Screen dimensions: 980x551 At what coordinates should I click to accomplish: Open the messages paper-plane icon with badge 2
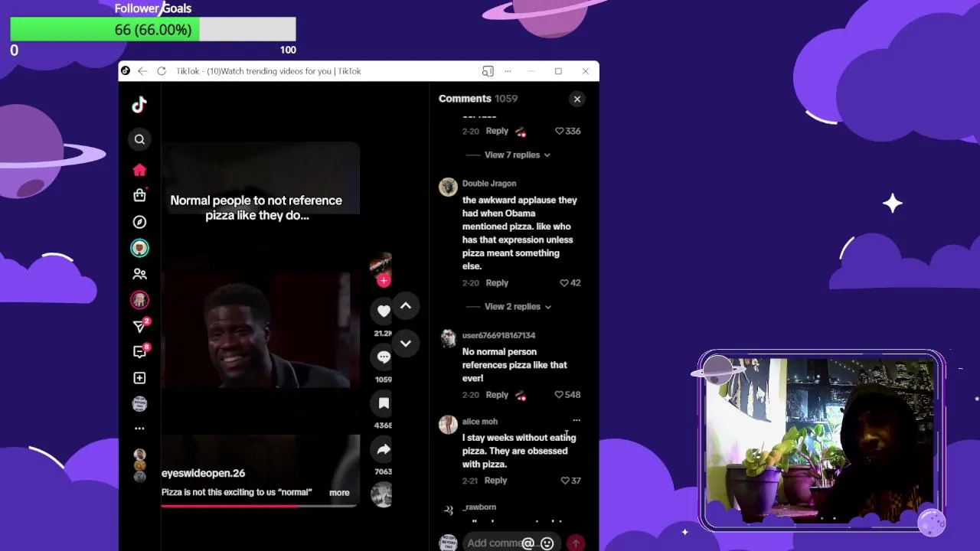click(x=140, y=326)
